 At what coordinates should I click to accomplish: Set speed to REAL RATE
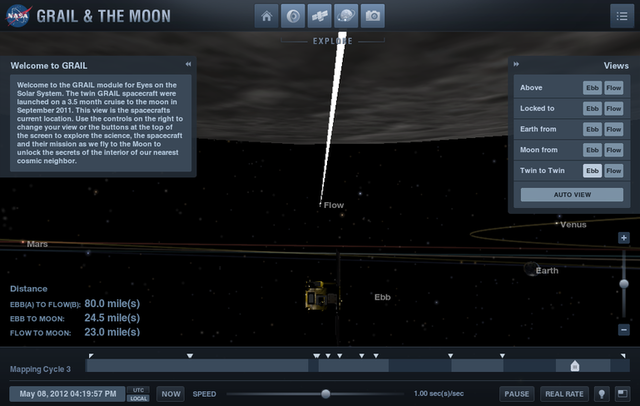pyautogui.click(x=564, y=394)
